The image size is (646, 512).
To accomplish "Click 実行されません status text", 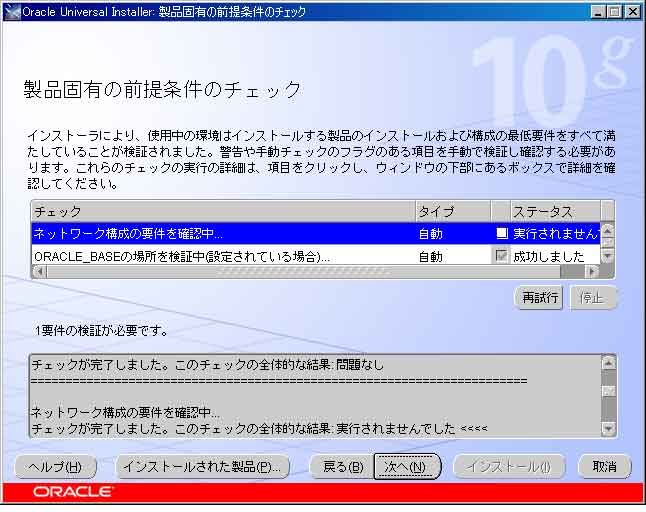I will point(556,234).
